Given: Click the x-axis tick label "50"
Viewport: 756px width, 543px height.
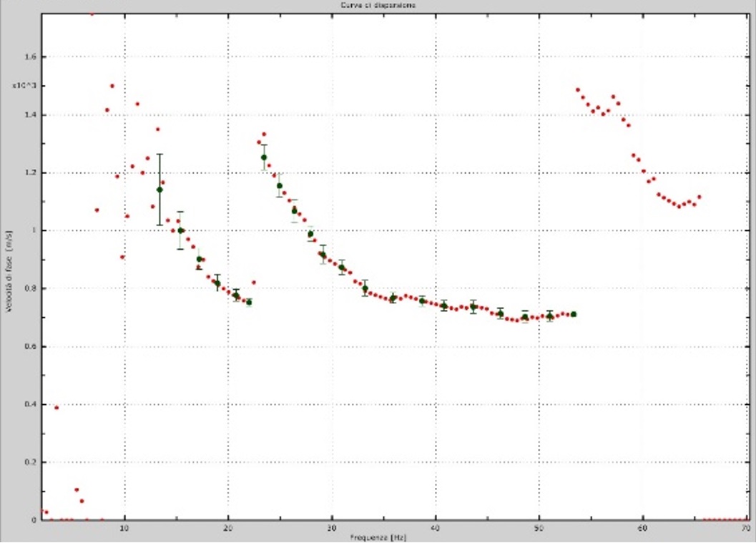Looking at the screenshot, I should click(x=539, y=527).
